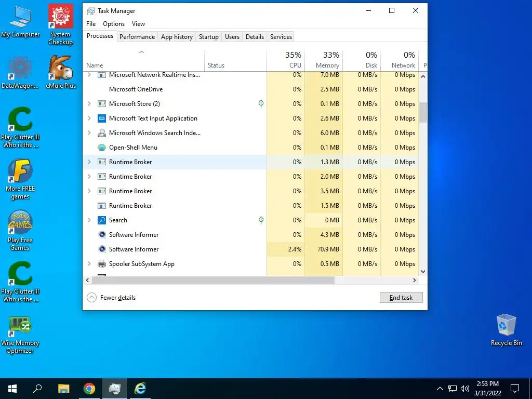
Task: Click the Spooler SubSystem App printer icon
Action: pyautogui.click(x=102, y=264)
